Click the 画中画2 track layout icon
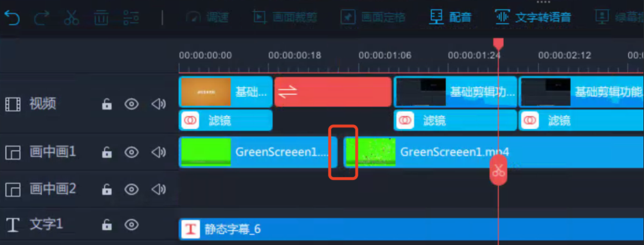This screenshot has height=245, width=644. pos(12,189)
